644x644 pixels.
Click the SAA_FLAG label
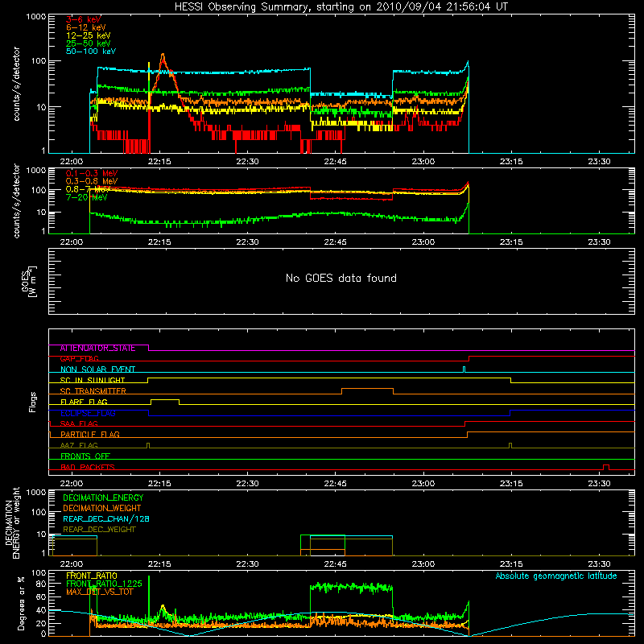click(x=79, y=424)
